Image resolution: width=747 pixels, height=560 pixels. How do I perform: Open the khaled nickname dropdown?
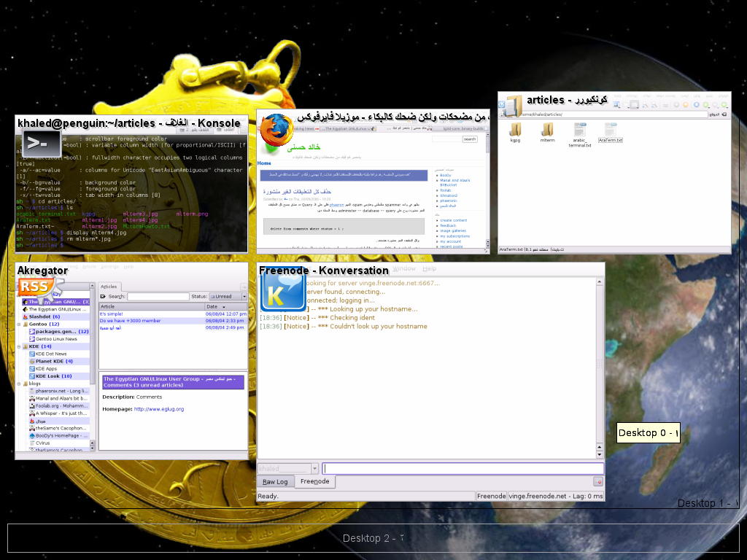click(x=289, y=469)
